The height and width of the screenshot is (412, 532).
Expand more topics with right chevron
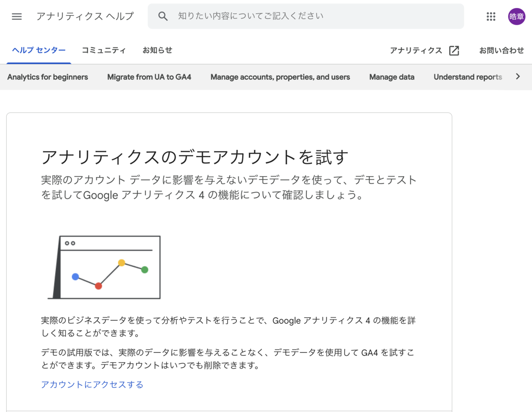(x=517, y=77)
